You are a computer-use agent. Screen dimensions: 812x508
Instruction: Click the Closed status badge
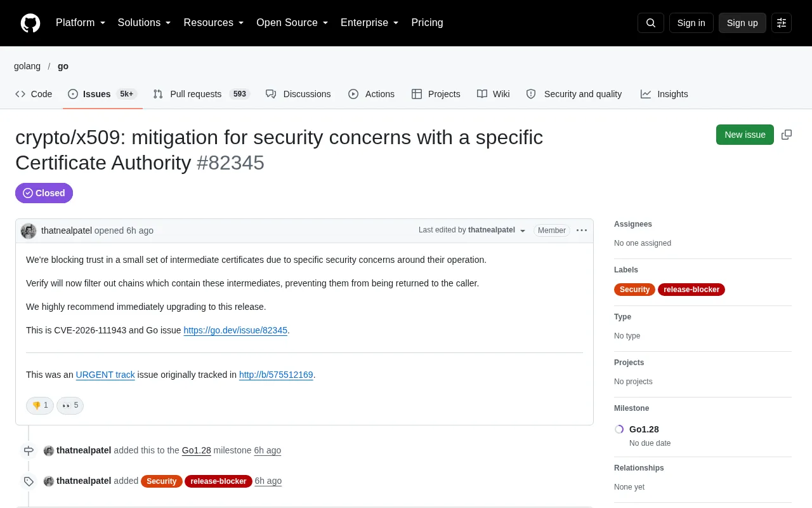pyautogui.click(x=44, y=193)
